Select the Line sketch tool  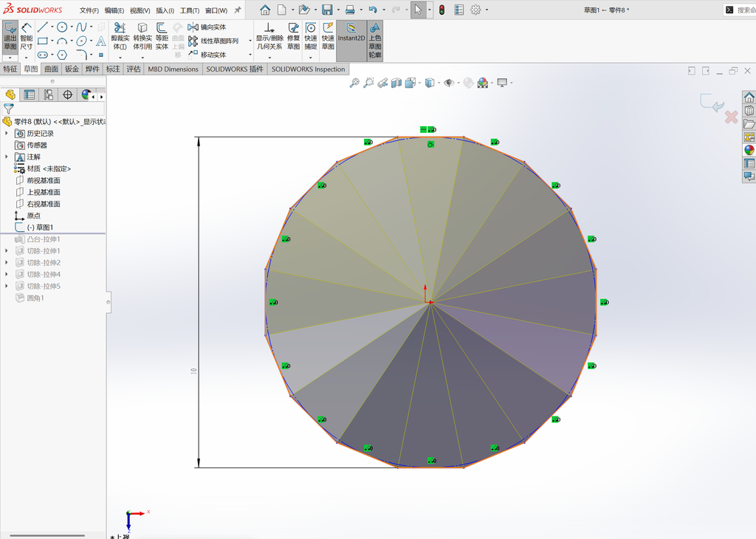click(x=42, y=27)
